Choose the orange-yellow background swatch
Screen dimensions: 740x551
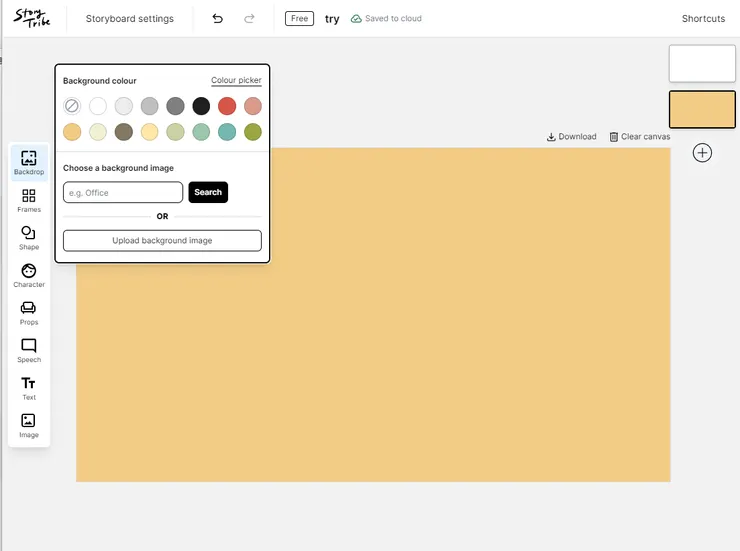[x=72, y=132]
